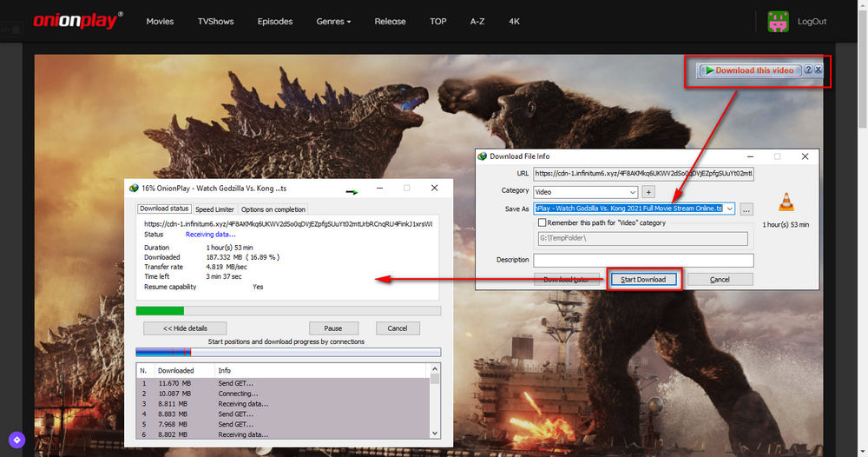The width and height of the screenshot is (868, 457).
Task: Click the purple floating widget icon
Action: point(16,440)
